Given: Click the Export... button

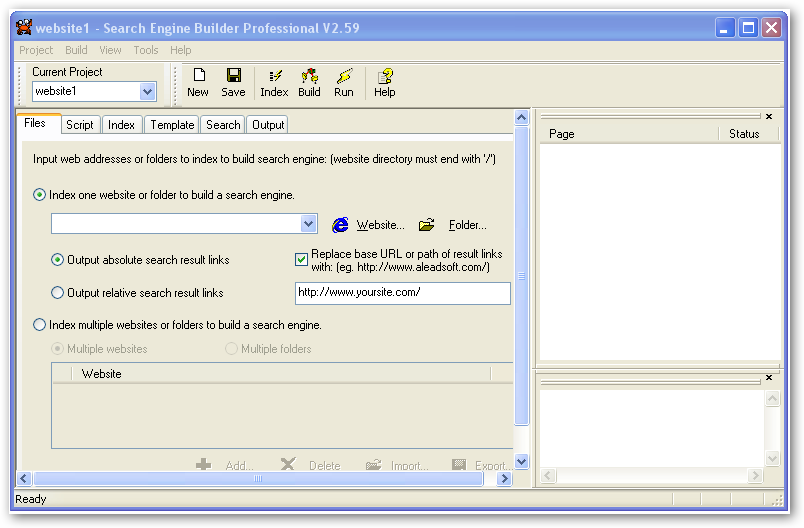Looking at the screenshot, I should point(493,465).
